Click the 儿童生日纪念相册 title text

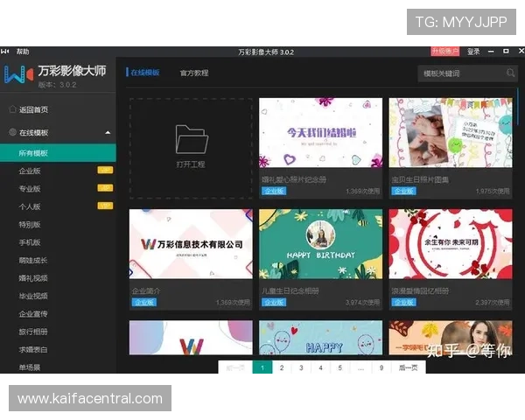click(x=290, y=290)
